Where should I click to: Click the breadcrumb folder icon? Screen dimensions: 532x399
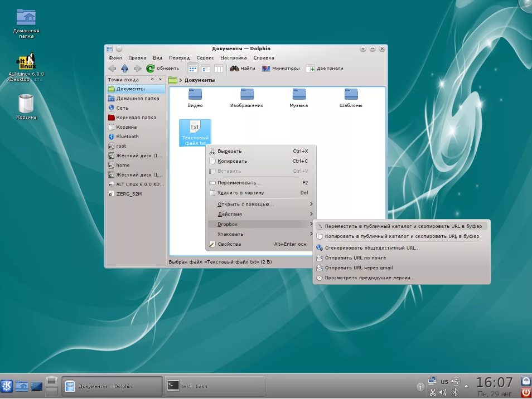173,80
